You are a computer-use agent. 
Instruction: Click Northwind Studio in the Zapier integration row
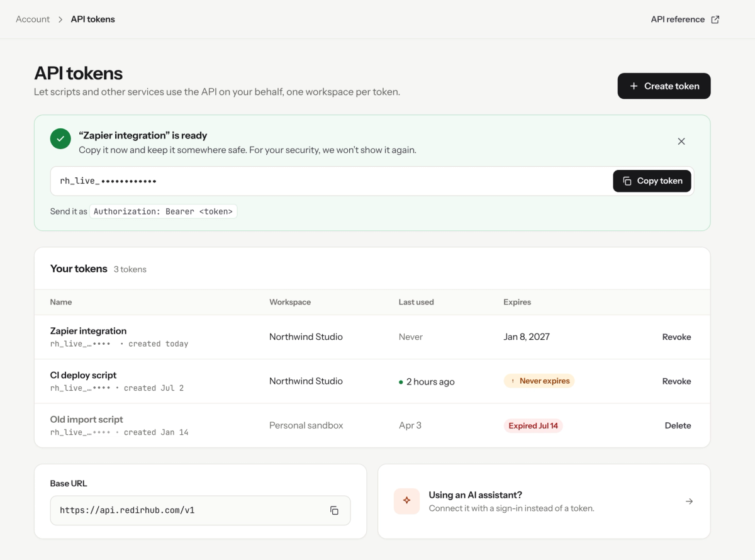(306, 337)
